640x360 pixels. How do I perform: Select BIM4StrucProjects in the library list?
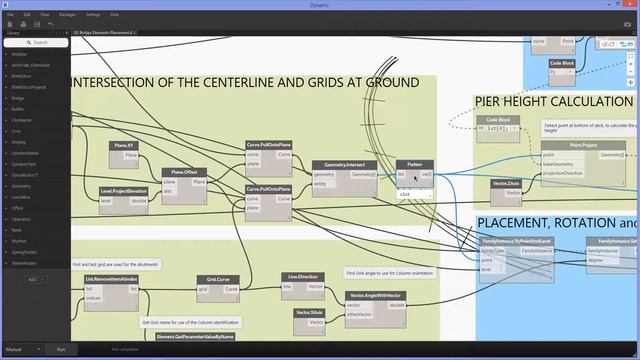pyautogui.click(x=29, y=87)
